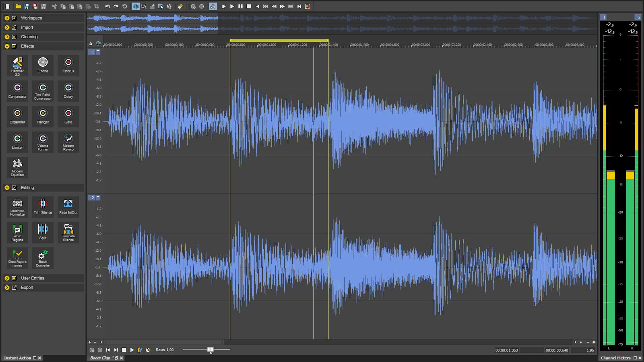
Task: Collapse the Effects section
Action: click(7, 46)
